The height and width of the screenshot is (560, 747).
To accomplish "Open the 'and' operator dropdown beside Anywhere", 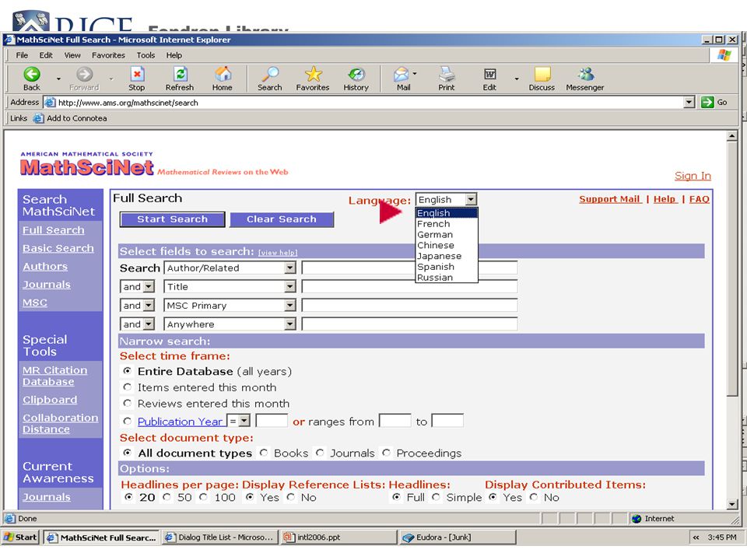I will click(x=149, y=324).
